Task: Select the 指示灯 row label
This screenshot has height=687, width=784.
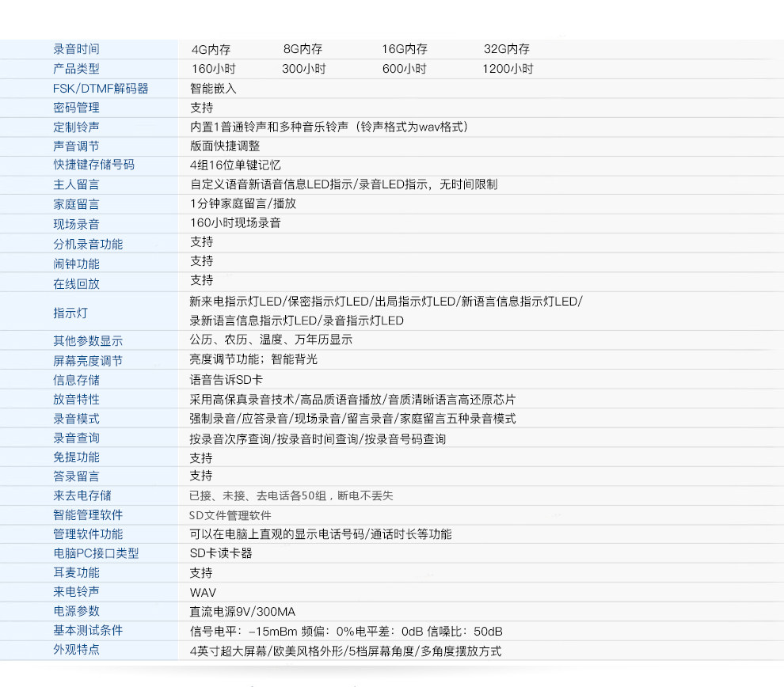Action: 70,313
